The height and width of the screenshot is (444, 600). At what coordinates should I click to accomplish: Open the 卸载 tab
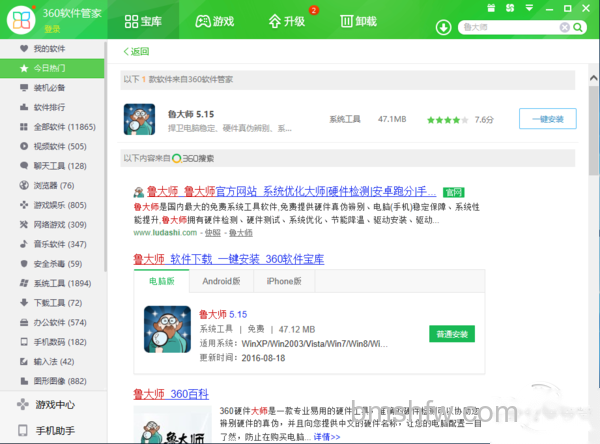click(x=359, y=21)
